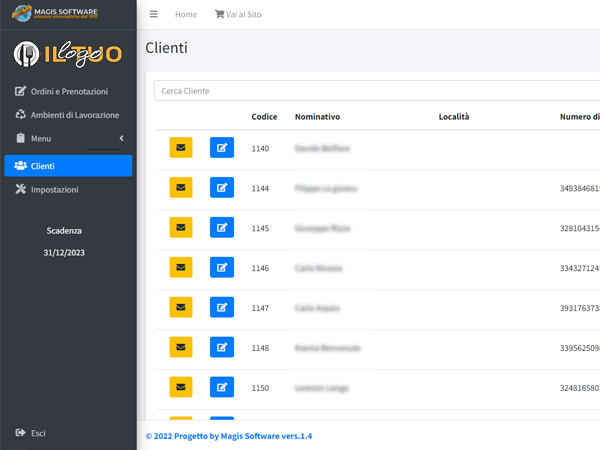Image resolution: width=600 pixels, height=450 pixels.
Task: Click code cell 1146
Action: point(260,268)
